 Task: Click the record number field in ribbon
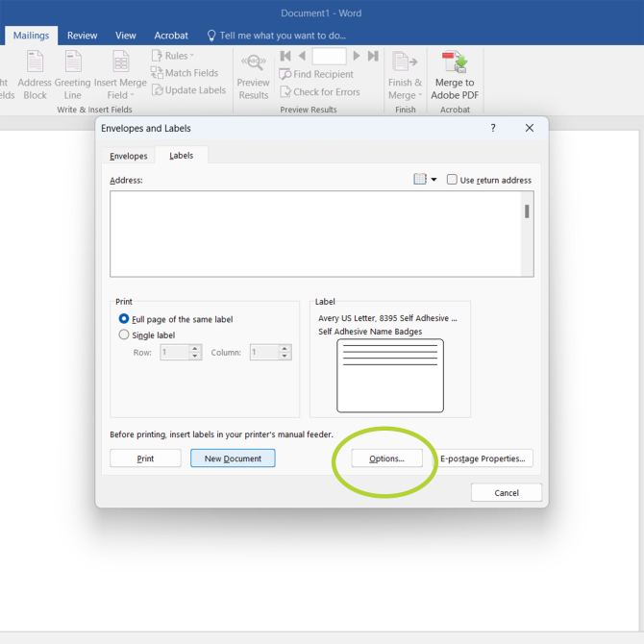pyautogui.click(x=329, y=57)
